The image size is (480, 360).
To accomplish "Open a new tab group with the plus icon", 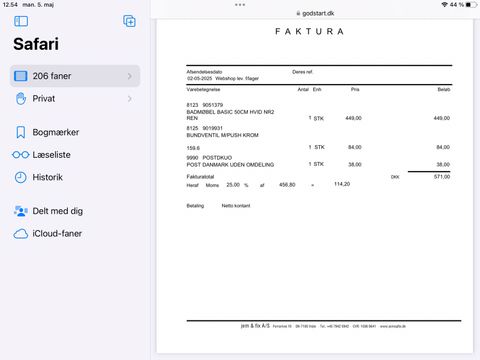I will point(129,21).
